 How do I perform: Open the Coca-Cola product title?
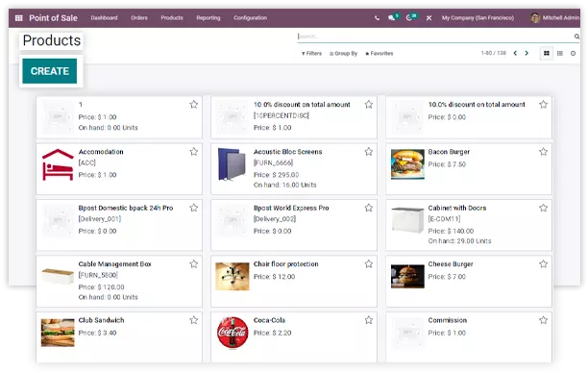(x=269, y=320)
